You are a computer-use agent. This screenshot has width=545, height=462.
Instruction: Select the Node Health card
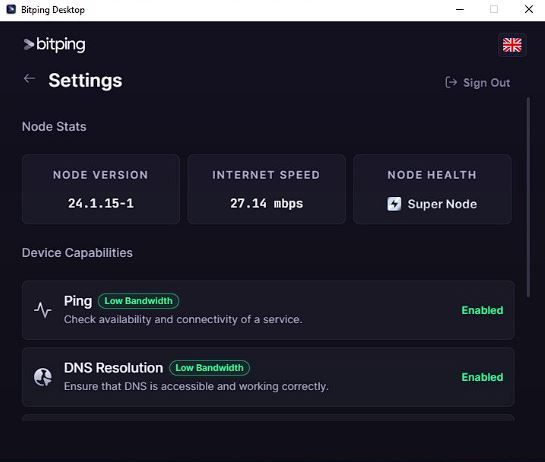click(x=432, y=189)
